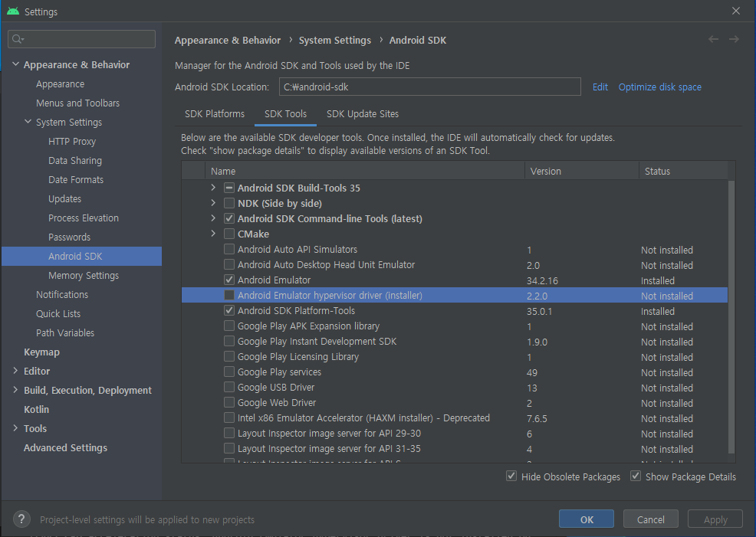Screen dimensions: 756x537
Task: Check Google USB Driver checkbox
Action: pos(229,387)
